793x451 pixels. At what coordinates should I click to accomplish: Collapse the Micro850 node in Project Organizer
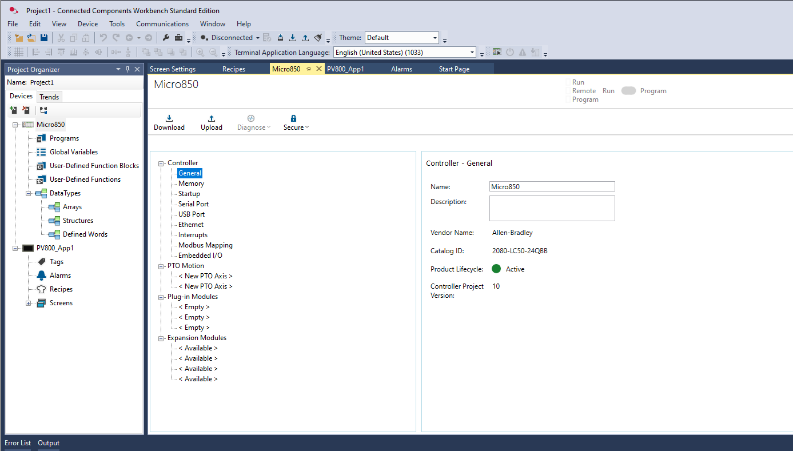pos(15,124)
